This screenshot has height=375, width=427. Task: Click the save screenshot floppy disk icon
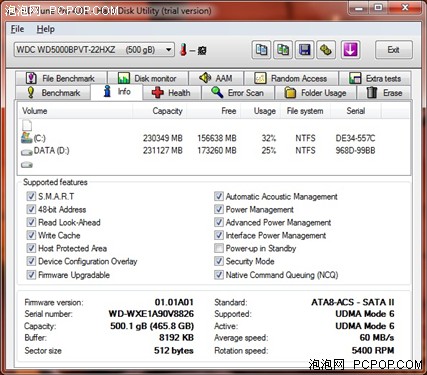coord(305,50)
